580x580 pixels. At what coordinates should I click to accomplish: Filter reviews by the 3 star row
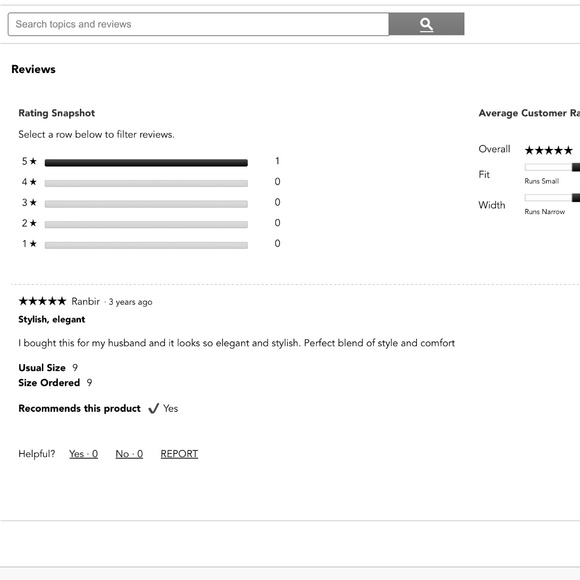click(x=151, y=203)
